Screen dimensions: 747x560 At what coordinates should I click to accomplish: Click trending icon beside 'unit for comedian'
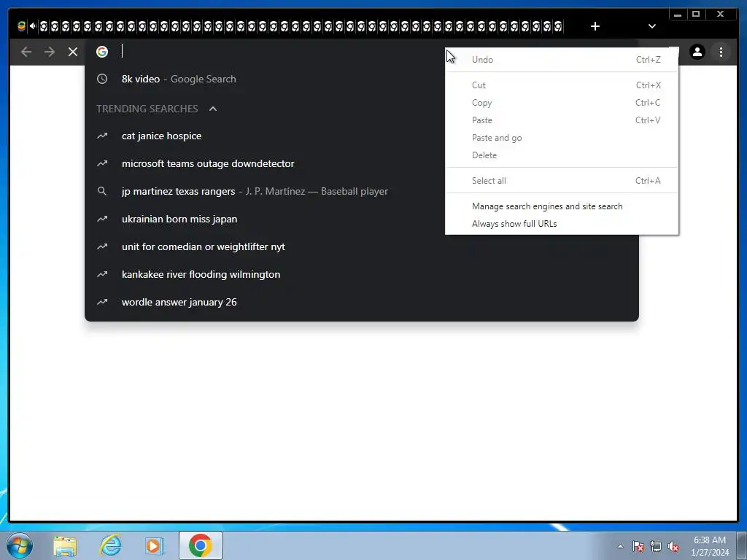102,246
